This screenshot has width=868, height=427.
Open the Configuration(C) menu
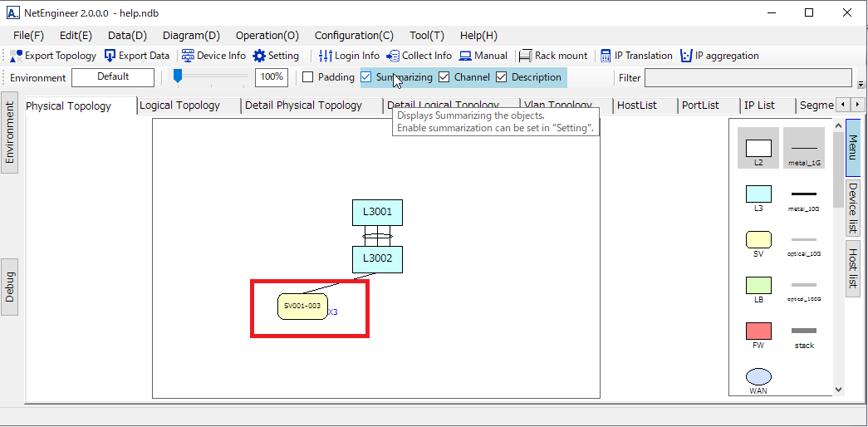[x=354, y=36]
